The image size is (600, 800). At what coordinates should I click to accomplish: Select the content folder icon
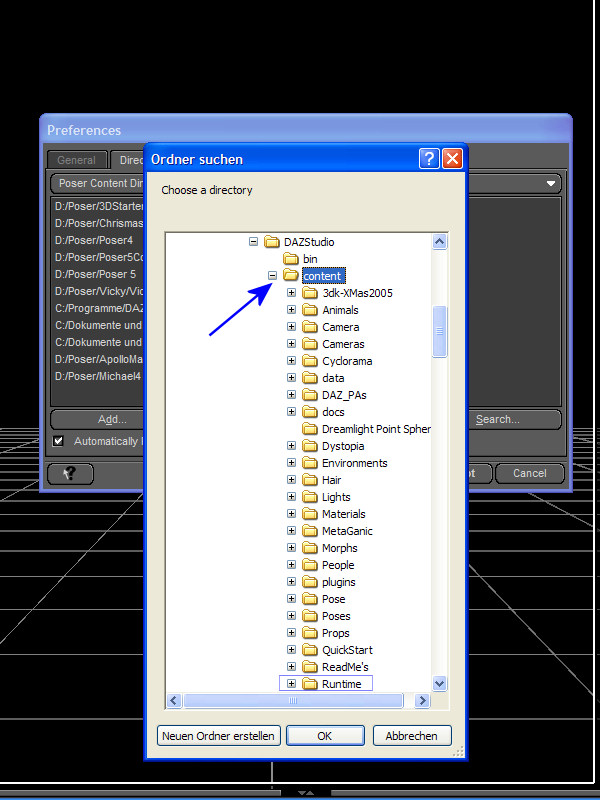pos(291,276)
